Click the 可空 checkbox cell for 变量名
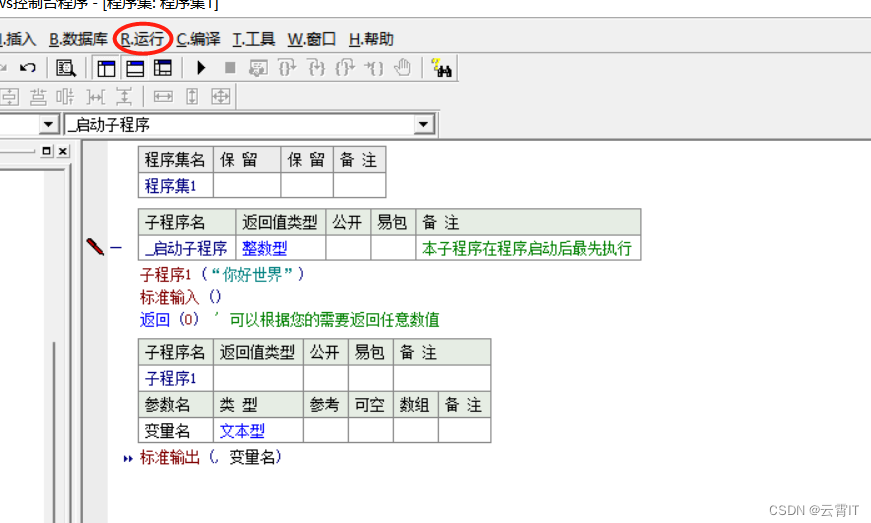Image resolution: width=871 pixels, height=523 pixels. (x=371, y=431)
